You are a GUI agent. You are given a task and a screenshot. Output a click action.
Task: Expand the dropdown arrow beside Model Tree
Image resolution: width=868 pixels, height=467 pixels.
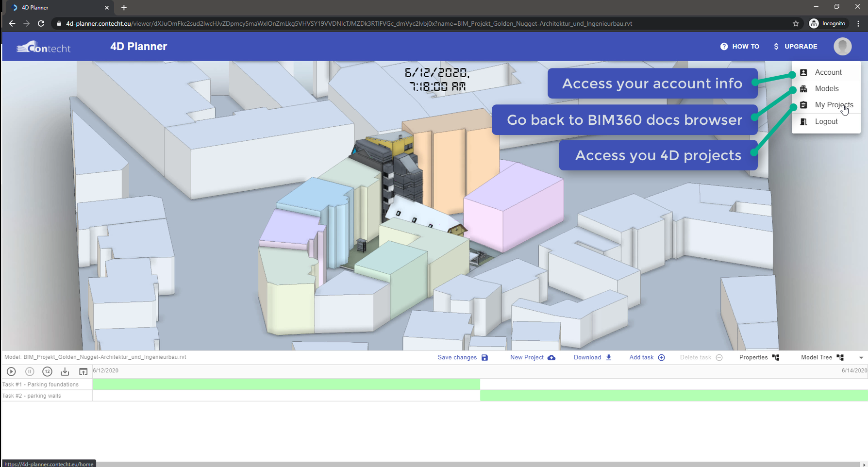861,358
